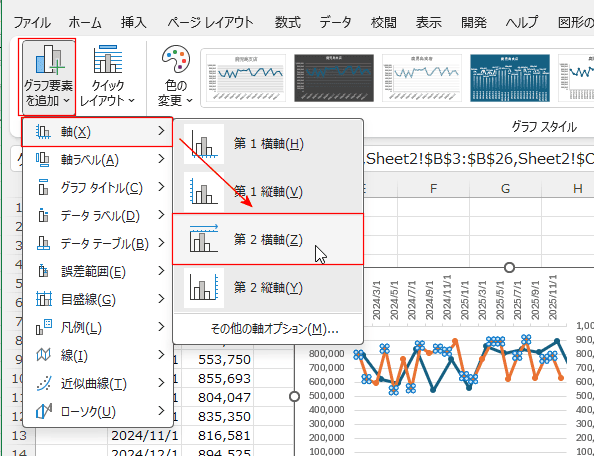Click the 線 lines icon

[x=43, y=355]
